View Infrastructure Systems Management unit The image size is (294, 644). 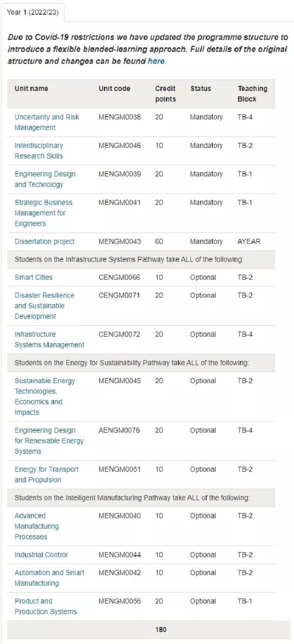pos(50,339)
